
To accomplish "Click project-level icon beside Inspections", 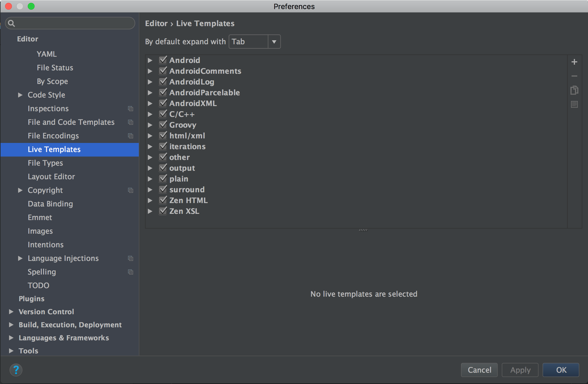I will 131,109.
